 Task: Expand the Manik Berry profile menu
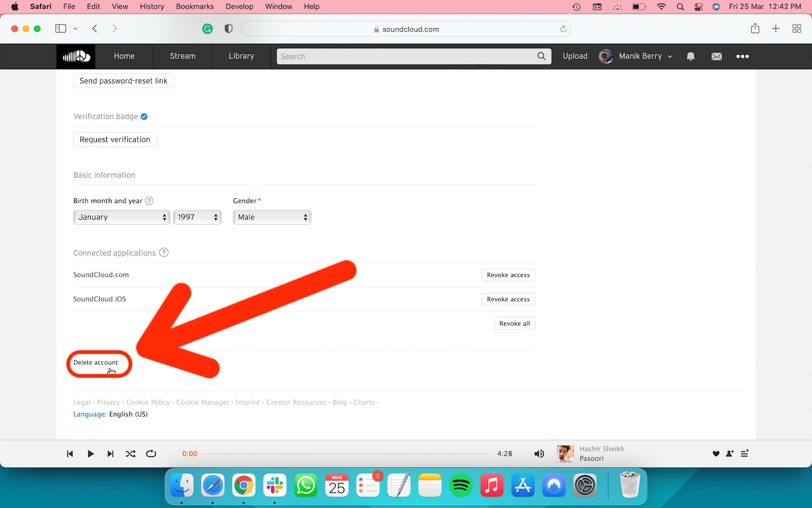tap(636, 56)
